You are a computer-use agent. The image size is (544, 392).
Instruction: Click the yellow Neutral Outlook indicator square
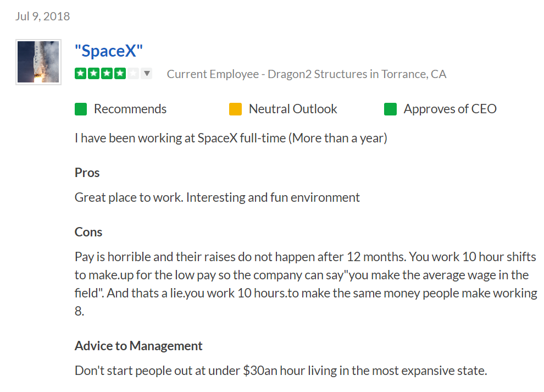click(x=236, y=109)
